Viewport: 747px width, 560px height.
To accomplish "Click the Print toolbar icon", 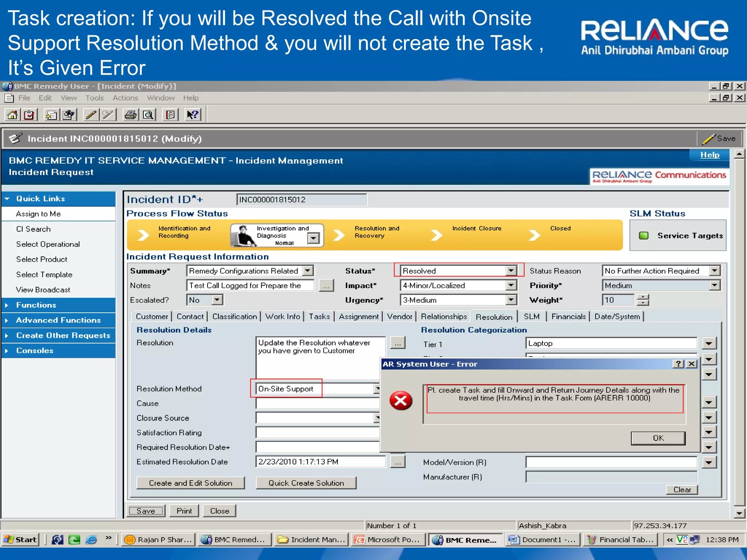I will tap(131, 115).
